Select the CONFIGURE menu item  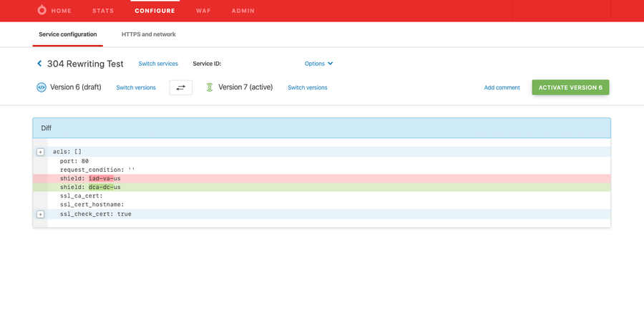(155, 11)
